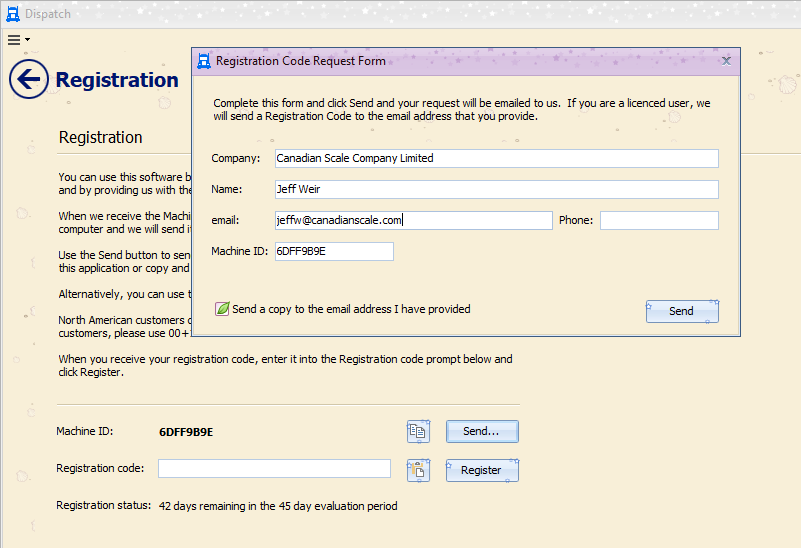This screenshot has height=548, width=801.
Task: Focus the email address input field
Action: pos(413,220)
